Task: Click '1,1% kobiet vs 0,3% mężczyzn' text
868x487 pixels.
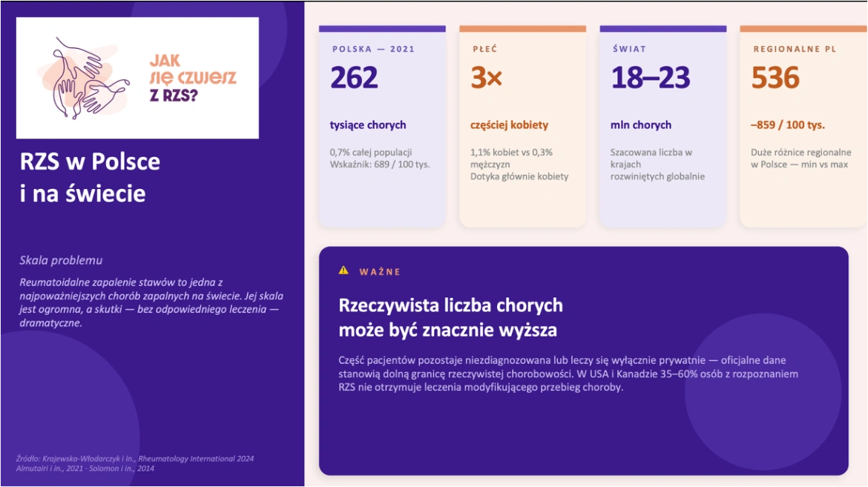Action: [x=511, y=159]
